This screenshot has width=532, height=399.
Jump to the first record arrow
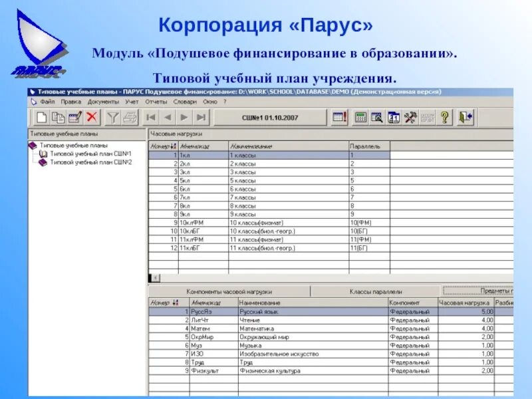[x=151, y=118]
